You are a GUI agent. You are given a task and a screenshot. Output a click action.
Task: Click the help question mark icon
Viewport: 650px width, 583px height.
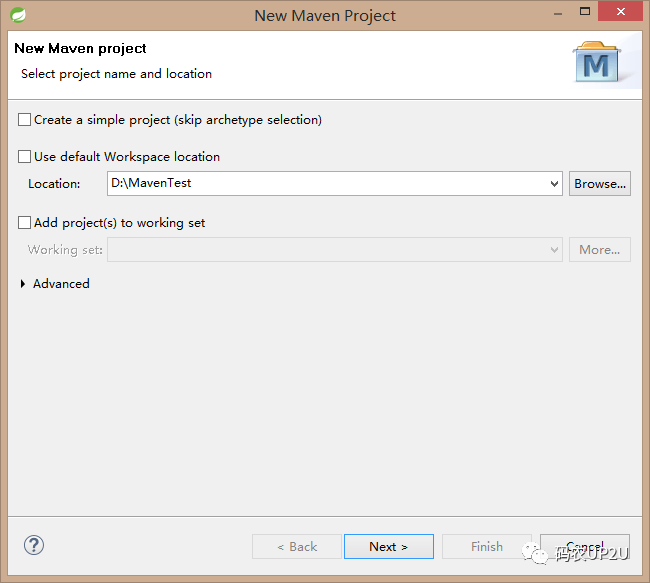click(34, 545)
